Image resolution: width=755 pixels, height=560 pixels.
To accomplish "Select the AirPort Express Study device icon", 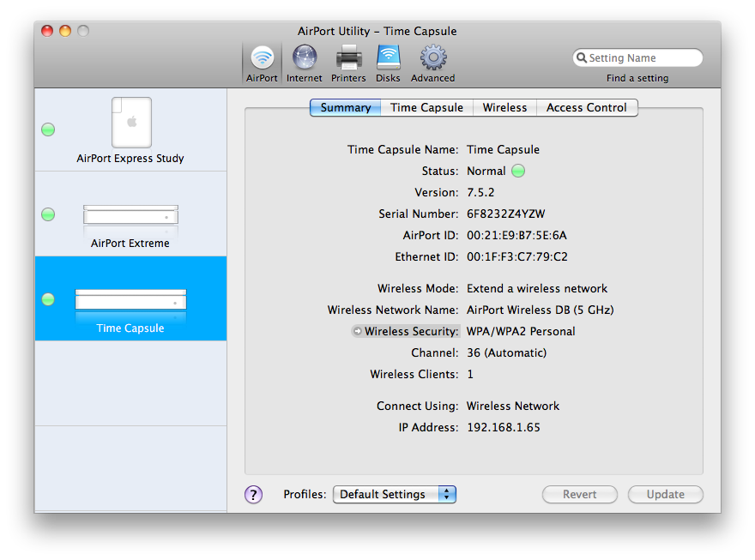I will [x=131, y=122].
